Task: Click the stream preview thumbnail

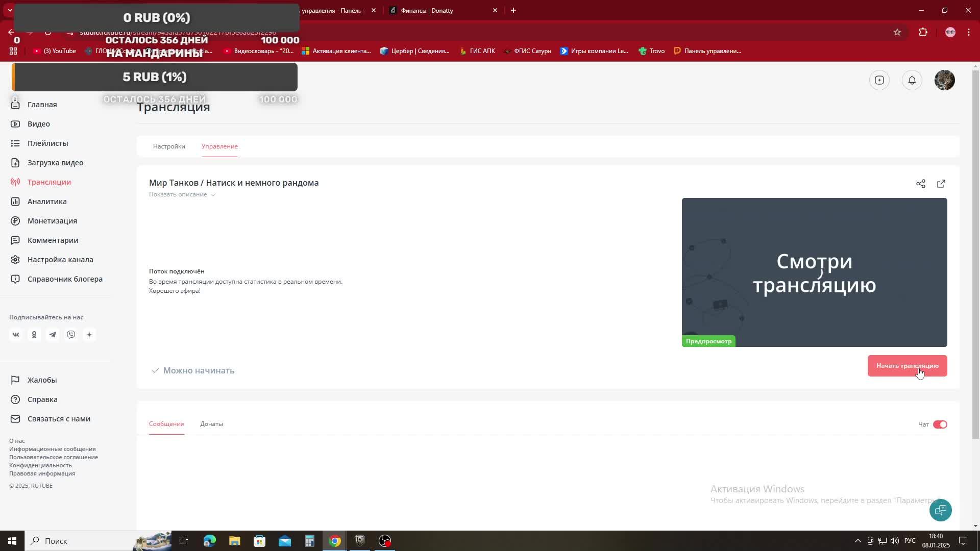Action: pyautogui.click(x=814, y=272)
